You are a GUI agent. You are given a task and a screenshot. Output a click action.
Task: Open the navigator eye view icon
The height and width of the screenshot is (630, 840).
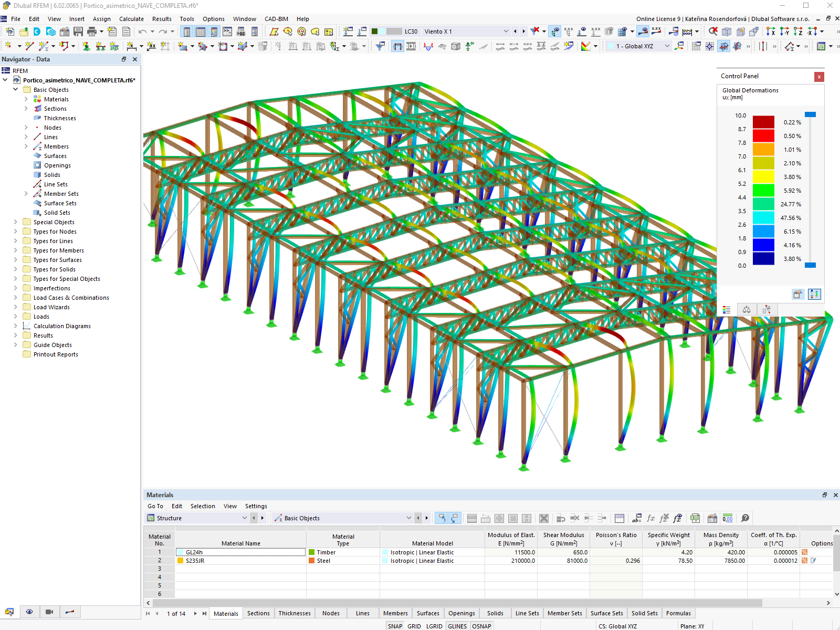(29, 612)
